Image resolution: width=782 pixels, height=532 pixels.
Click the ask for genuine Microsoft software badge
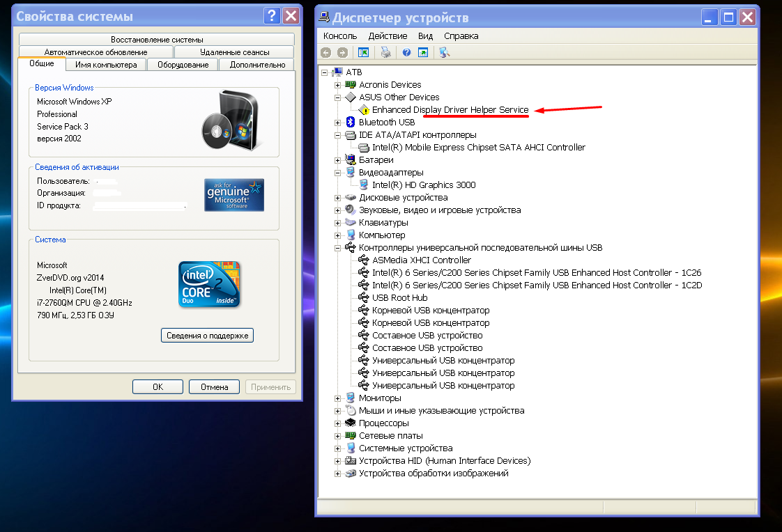234,195
